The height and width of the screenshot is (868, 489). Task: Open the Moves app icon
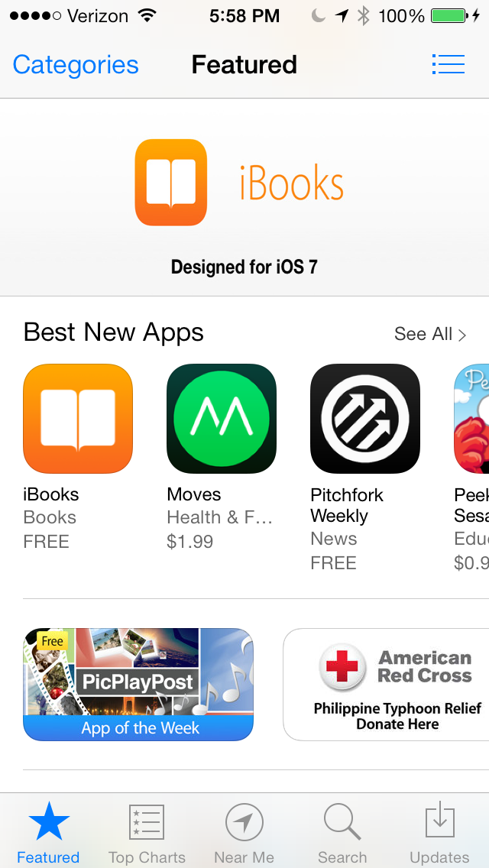click(x=222, y=419)
